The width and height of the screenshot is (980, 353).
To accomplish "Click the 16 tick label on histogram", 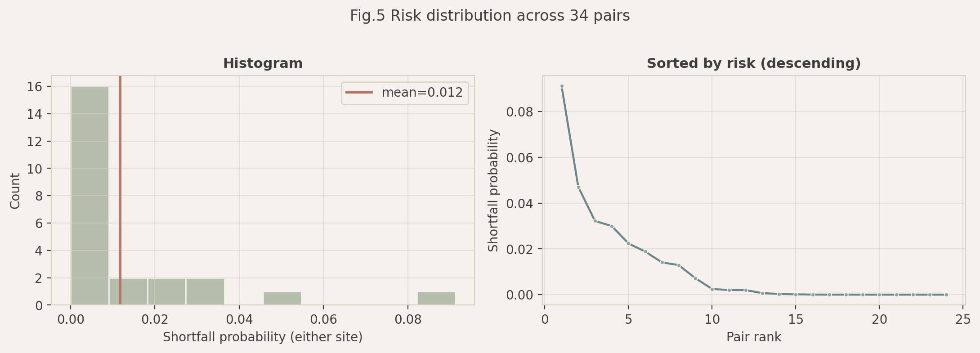I will [x=36, y=86].
